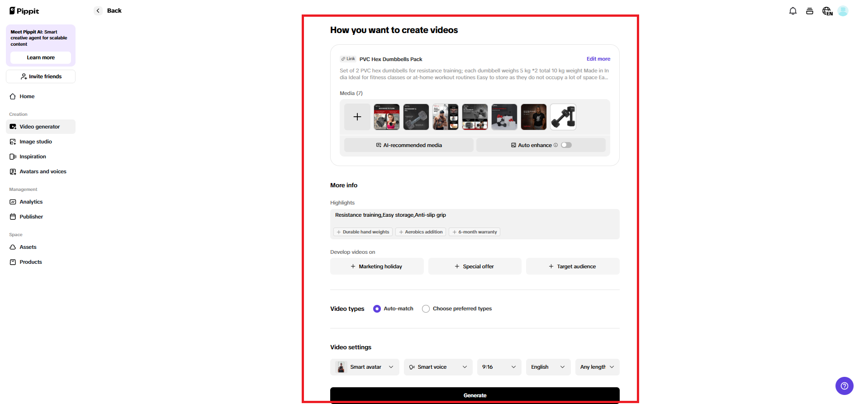Open the user profile avatar

[843, 11]
